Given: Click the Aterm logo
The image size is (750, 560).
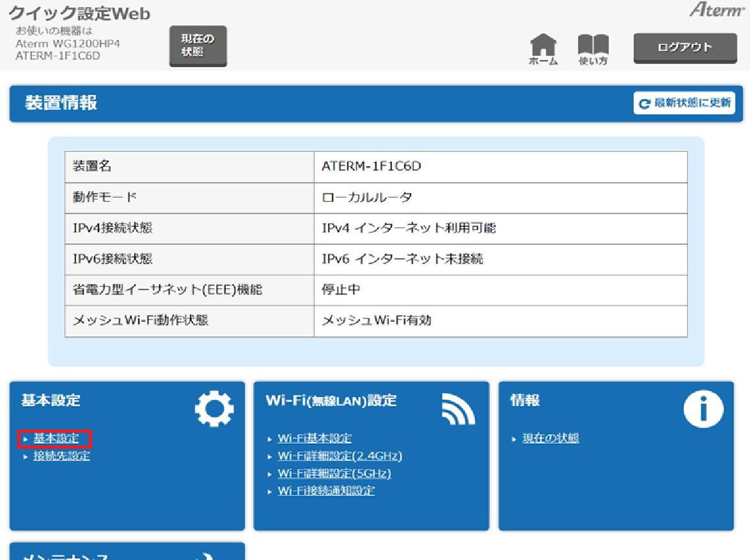Looking at the screenshot, I should pos(717,10).
